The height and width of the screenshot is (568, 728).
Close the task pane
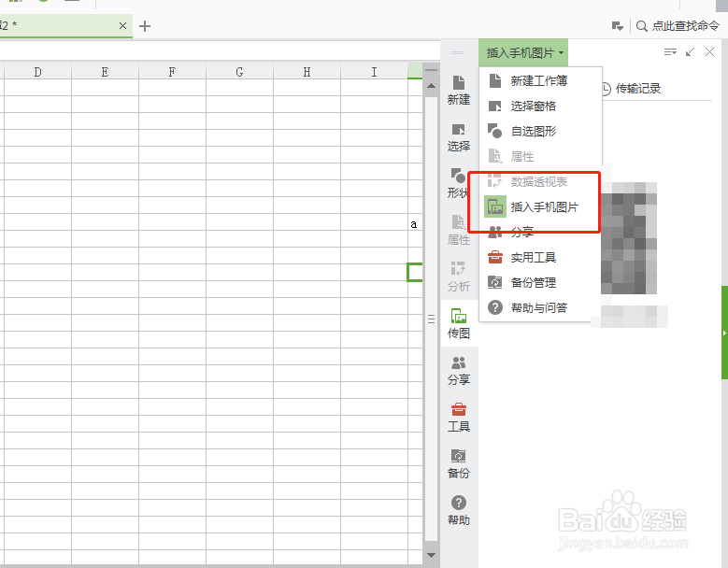click(709, 52)
